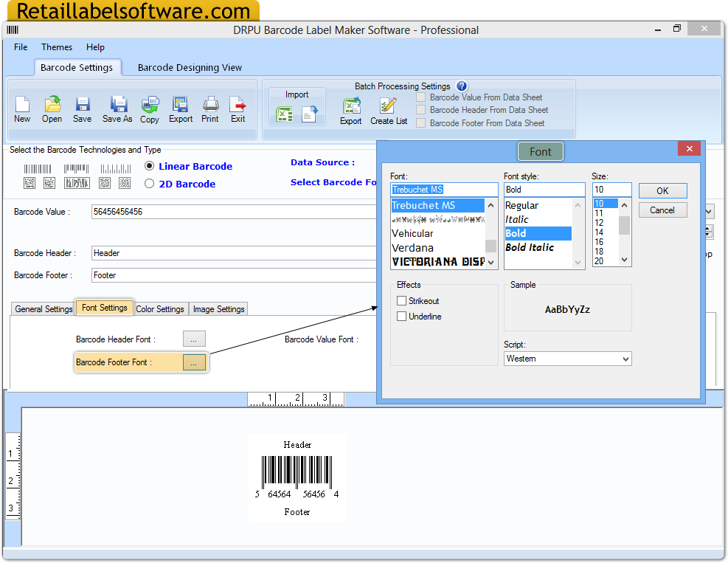Select Bold in the Font style list

pyautogui.click(x=538, y=233)
